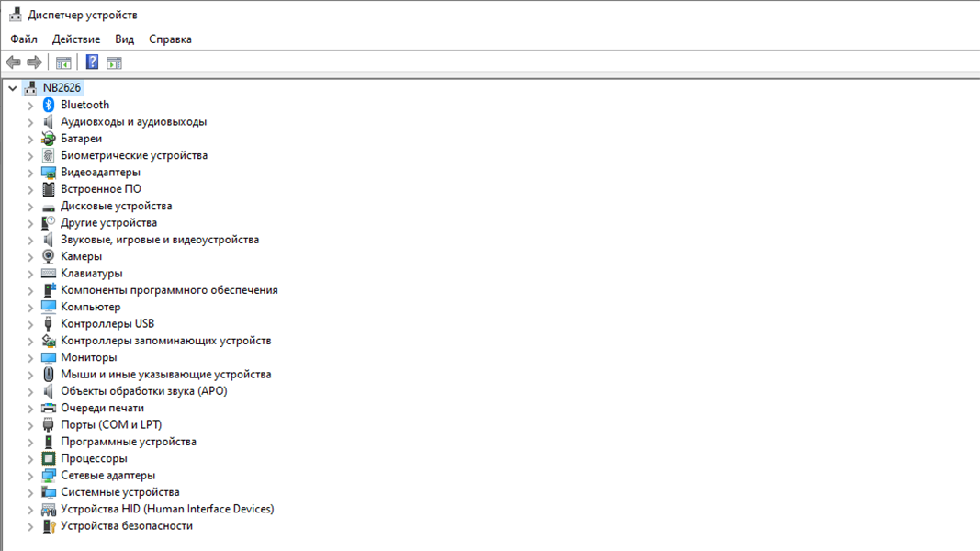Click the printer icon for Очереди печати
This screenshot has width=980, height=551.
(x=49, y=408)
